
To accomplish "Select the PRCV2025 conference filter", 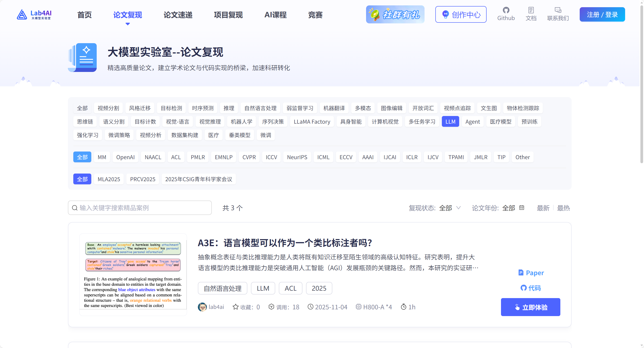I will click(x=143, y=179).
